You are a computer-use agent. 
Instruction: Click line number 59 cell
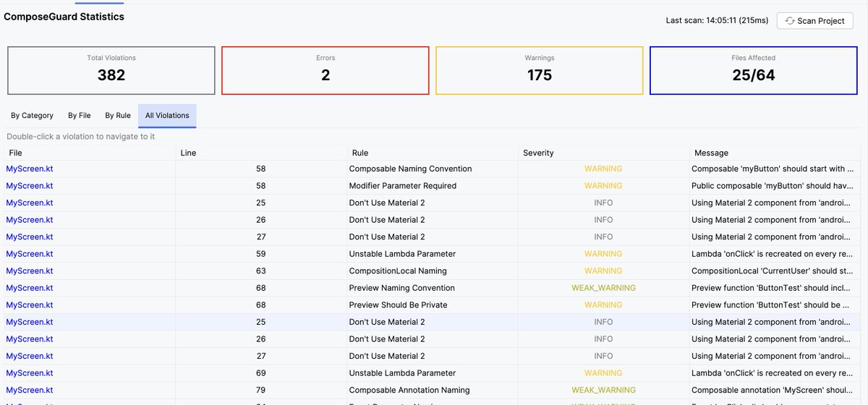coord(261,254)
